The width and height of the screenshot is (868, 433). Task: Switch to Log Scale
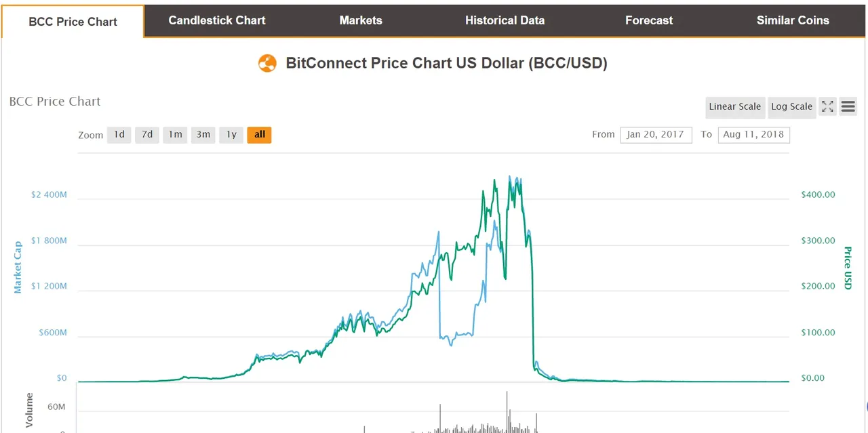coord(791,106)
